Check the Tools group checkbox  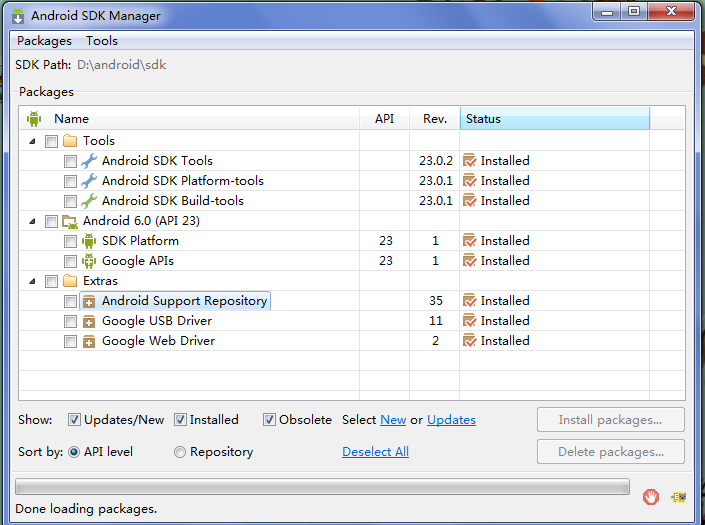[51, 142]
